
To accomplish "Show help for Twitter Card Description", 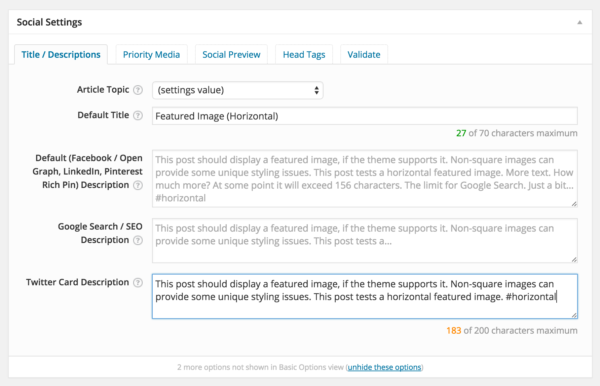I will (138, 283).
